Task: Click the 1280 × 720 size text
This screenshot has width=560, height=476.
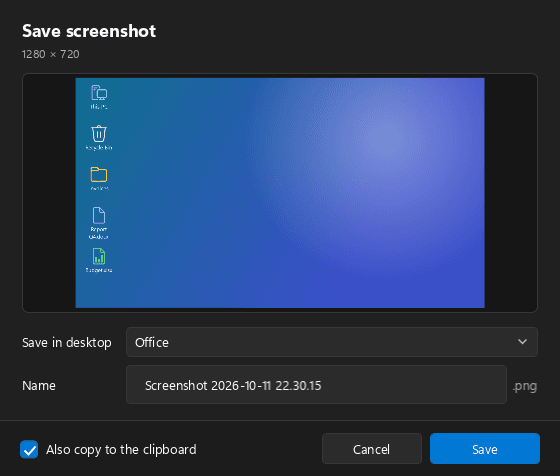Action: 50,54
